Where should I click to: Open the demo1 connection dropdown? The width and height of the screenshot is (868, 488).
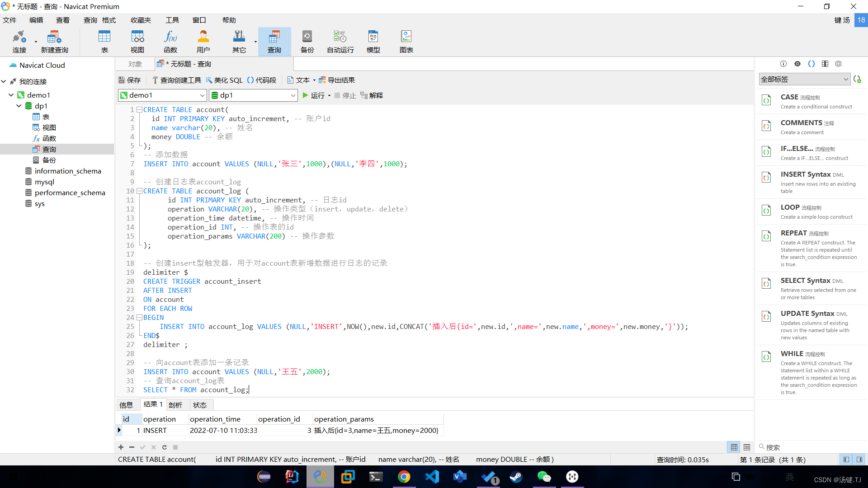[202, 95]
